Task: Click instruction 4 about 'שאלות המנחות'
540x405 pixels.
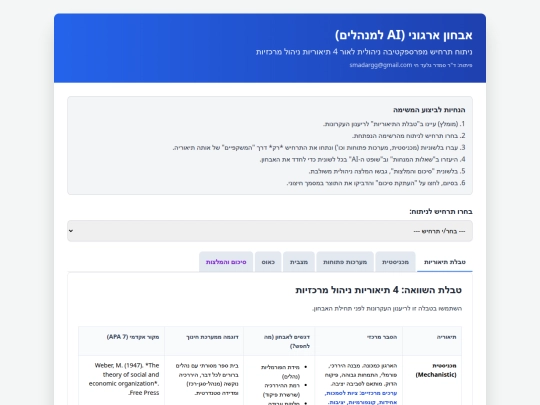Action: pos(363,159)
